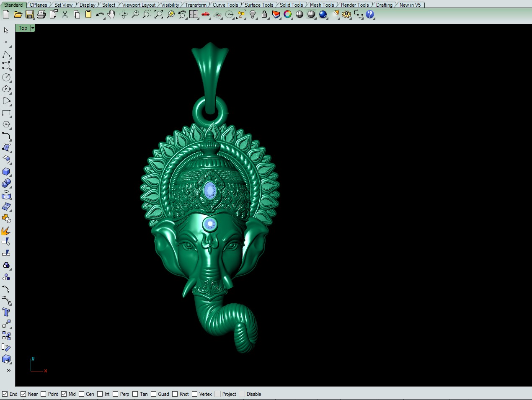
Task: Switch to the CPlanes toolbar tab
Action: click(x=39, y=5)
